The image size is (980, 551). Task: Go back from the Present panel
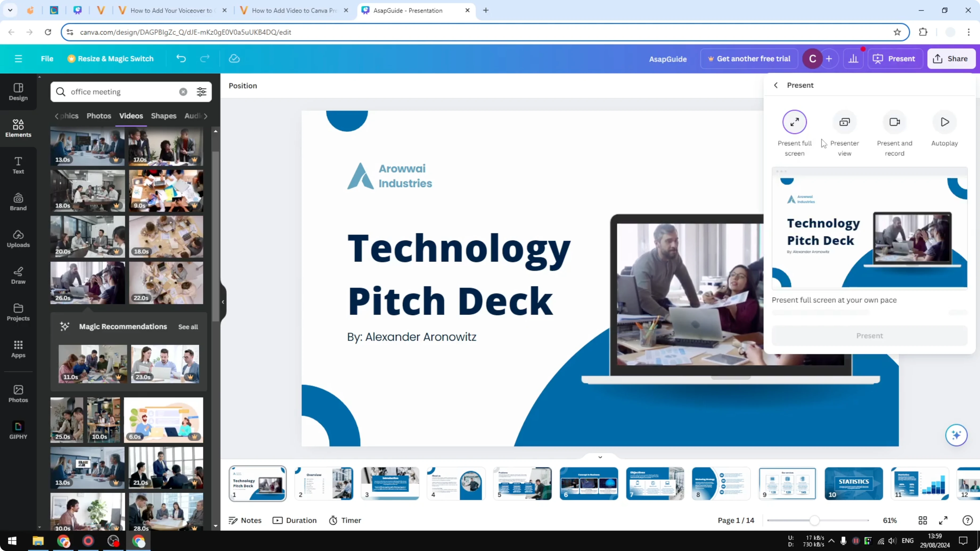(x=776, y=85)
